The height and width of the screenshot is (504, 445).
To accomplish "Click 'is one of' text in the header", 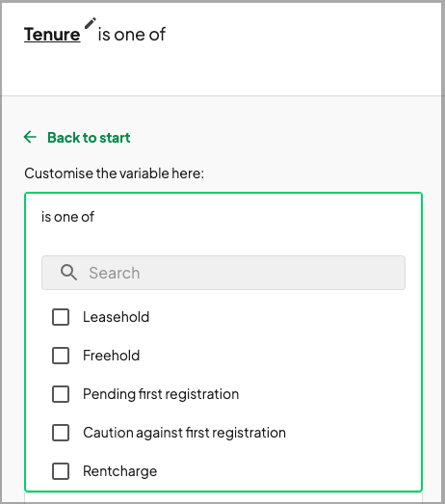I will pyautogui.click(x=132, y=34).
